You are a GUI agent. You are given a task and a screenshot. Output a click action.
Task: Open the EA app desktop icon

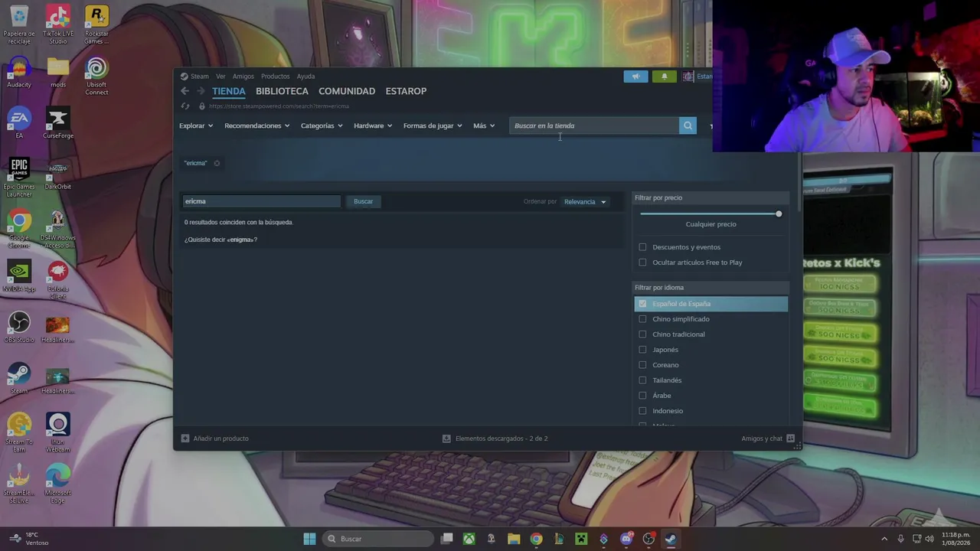pos(19,123)
